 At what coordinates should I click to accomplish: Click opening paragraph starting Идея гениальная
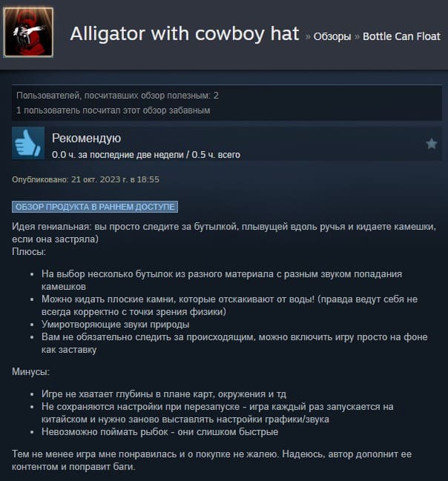(x=224, y=233)
